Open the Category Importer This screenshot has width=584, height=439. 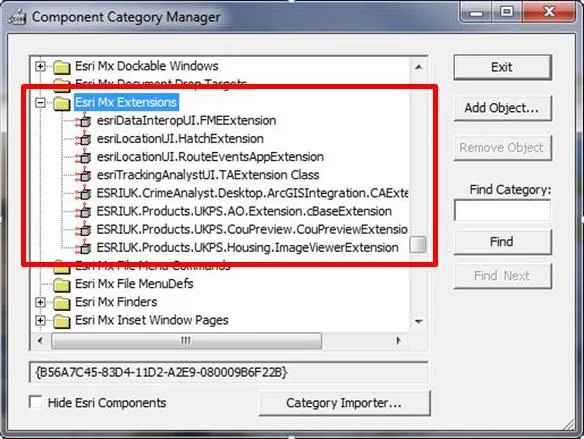(345, 403)
